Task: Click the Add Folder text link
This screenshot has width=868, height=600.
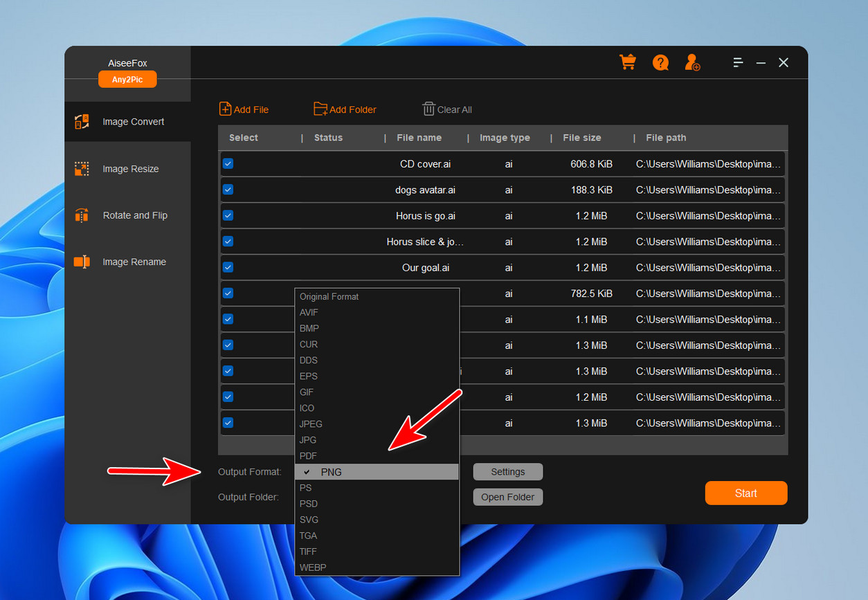Action: pos(353,109)
